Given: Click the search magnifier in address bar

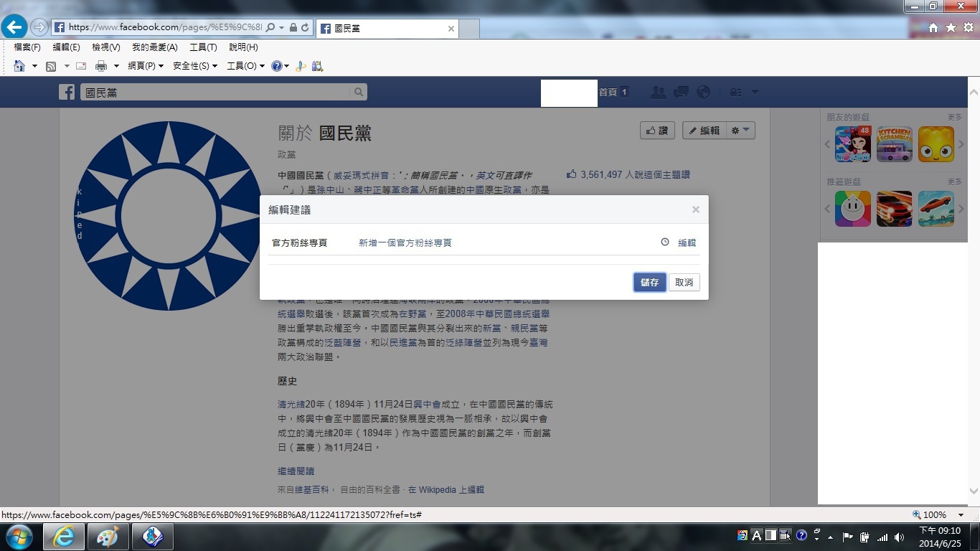Looking at the screenshot, I should 270,28.
